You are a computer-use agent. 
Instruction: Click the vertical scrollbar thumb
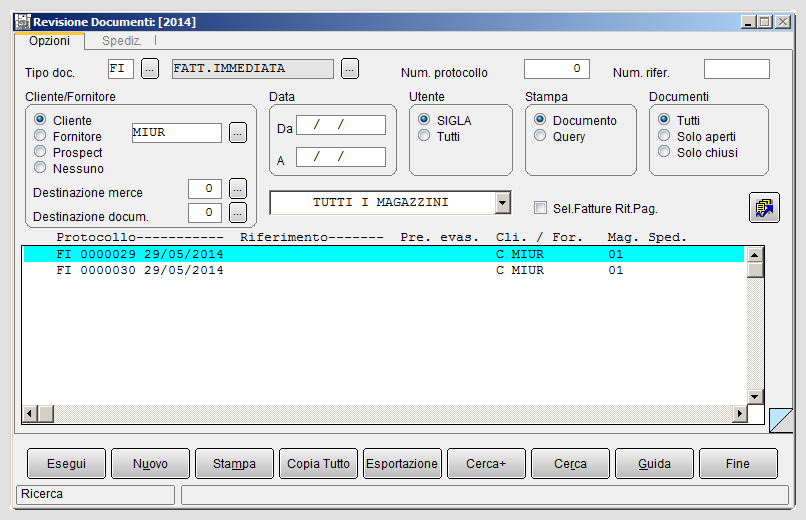(755, 270)
